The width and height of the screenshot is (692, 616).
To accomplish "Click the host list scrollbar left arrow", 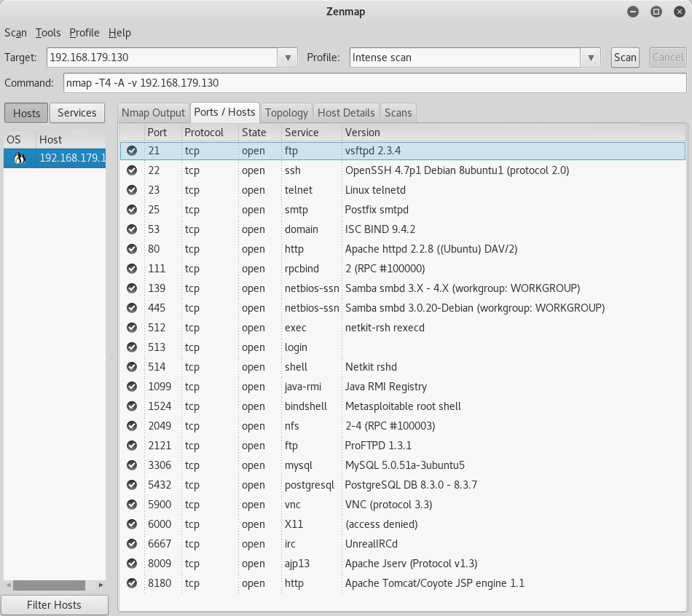I will [x=9, y=585].
